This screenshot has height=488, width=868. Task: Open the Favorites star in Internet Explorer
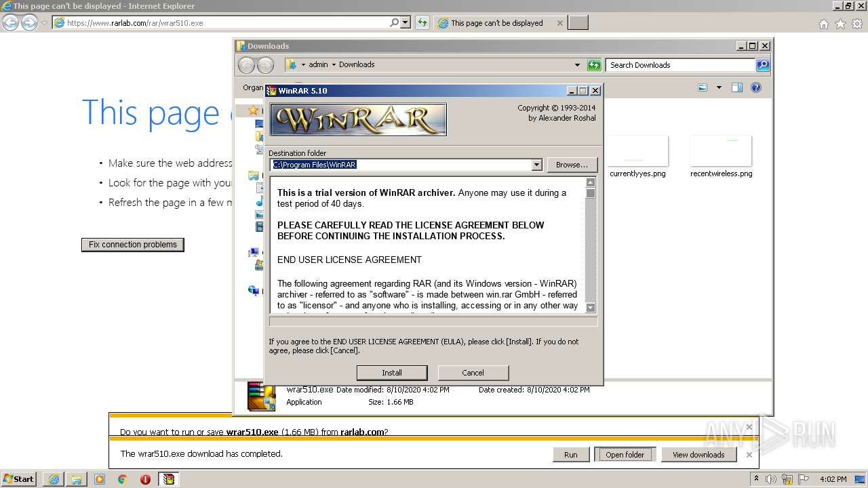840,24
